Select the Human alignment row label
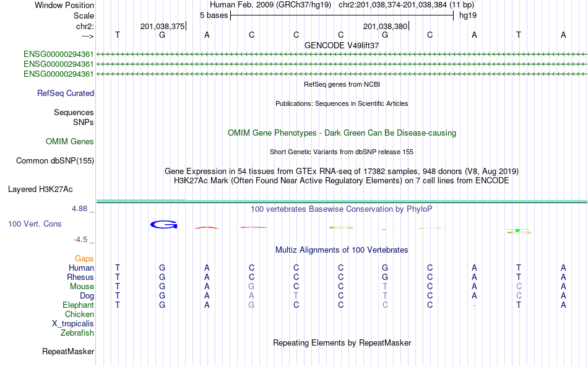The width and height of the screenshot is (588, 366). point(81,268)
